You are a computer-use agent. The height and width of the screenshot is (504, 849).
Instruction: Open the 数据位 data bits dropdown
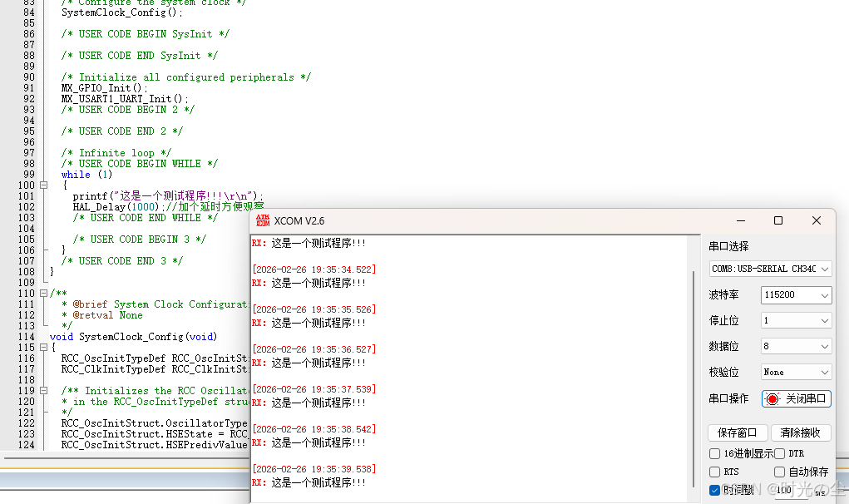796,346
